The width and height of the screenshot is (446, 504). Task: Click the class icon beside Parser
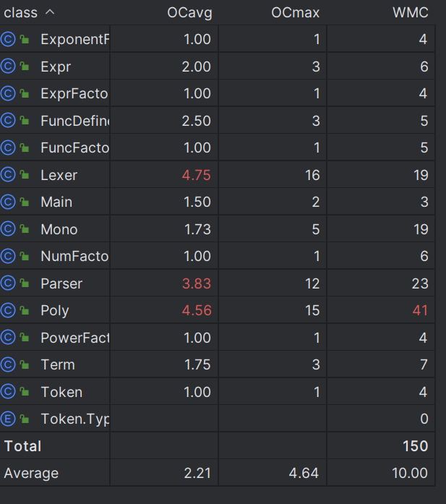pyautogui.click(x=8, y=283)
